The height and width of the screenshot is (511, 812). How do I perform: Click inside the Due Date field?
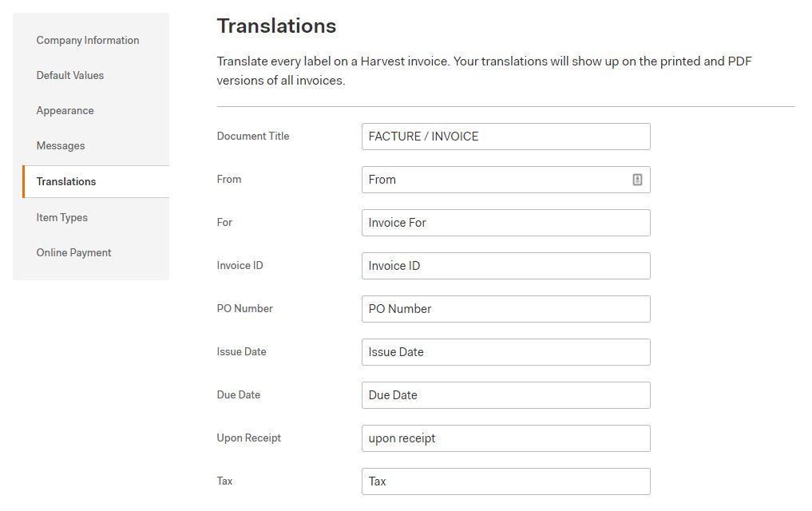(505, 395)
